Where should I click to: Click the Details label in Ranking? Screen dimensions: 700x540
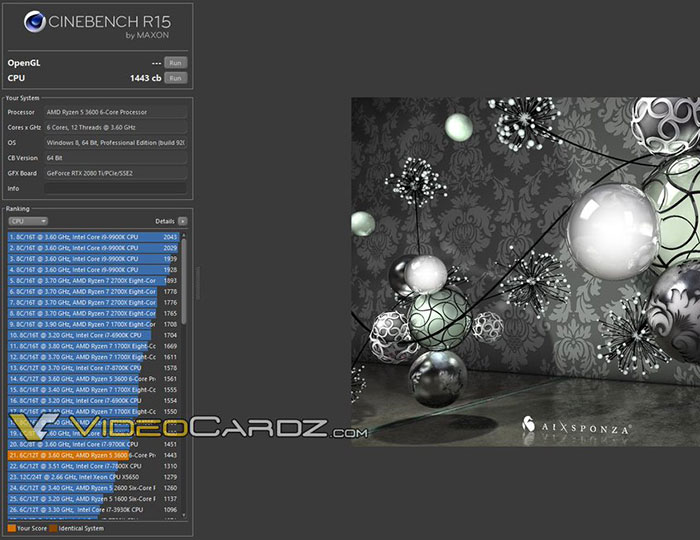pos(164,221)
